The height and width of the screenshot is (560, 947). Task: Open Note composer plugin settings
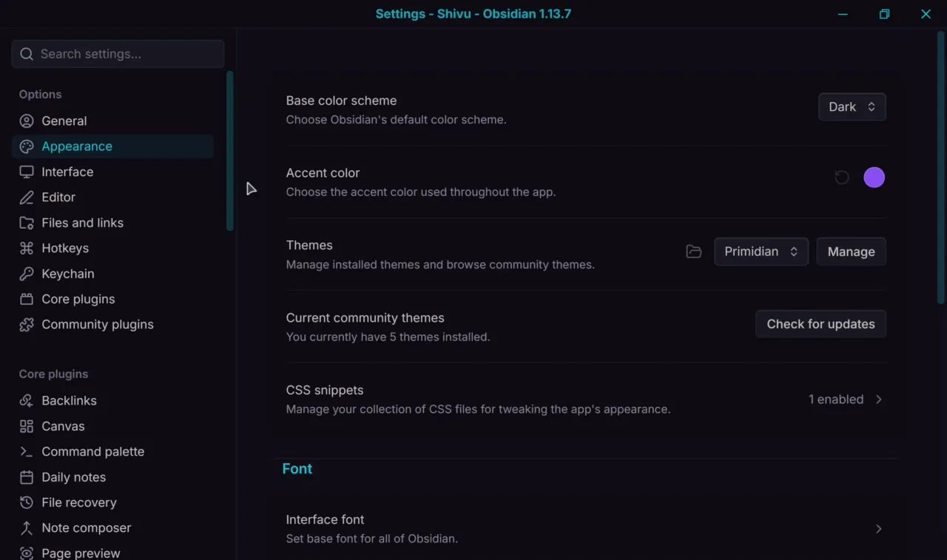112,528
